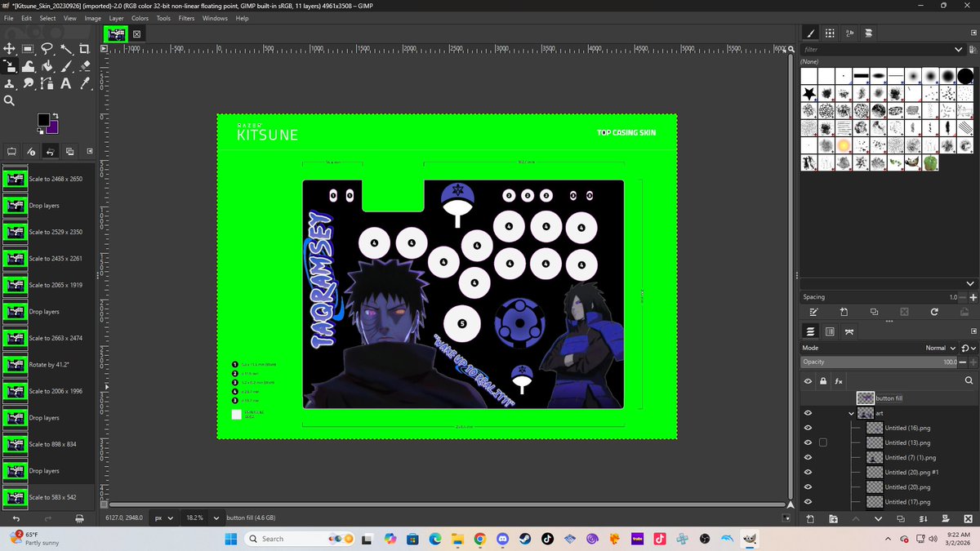This screenshot has width=980, height=551.
Task: Select the Eraser tool
Action: (84, 66)
